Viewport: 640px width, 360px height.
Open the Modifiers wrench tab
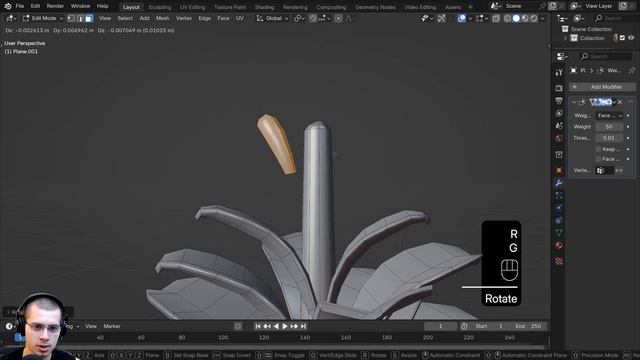tap(559, 182)
